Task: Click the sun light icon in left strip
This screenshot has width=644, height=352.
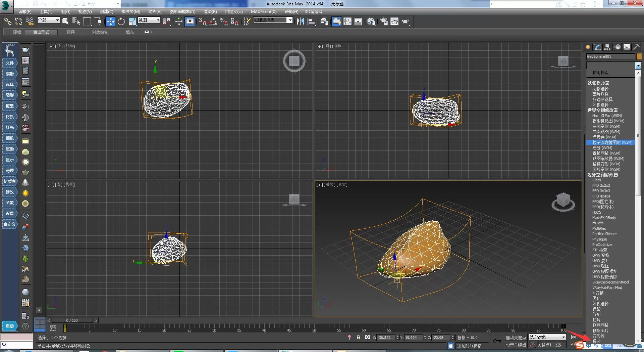Action: point(25,193)
